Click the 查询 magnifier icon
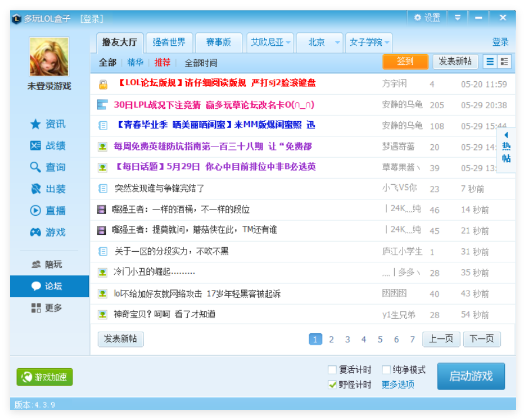The image size is (526, 420). (x=35, y=167)
